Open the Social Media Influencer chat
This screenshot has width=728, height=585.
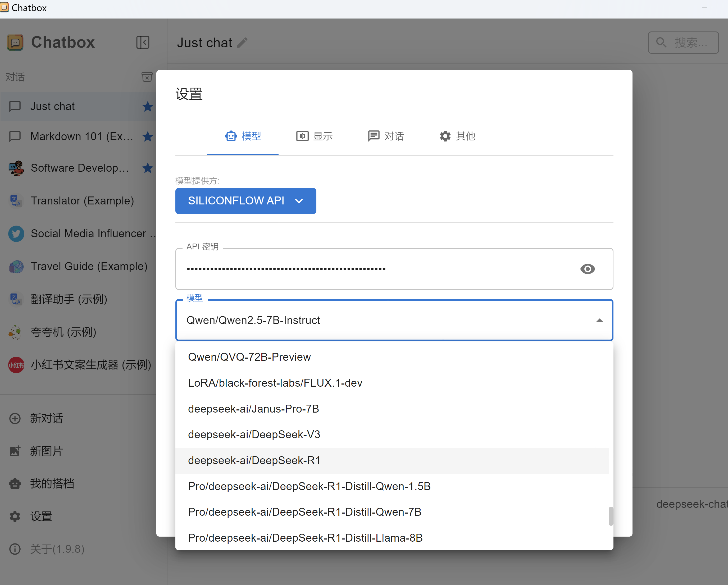(88, 233)
